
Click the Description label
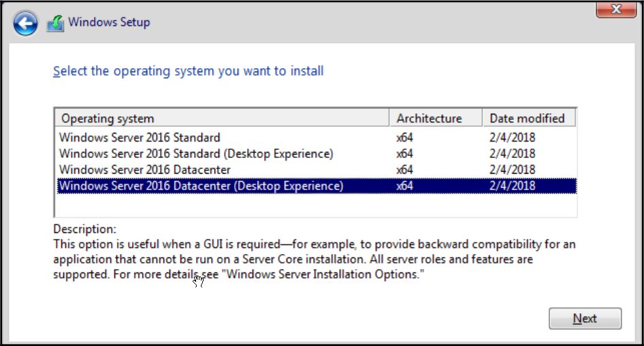pyautogui.click(x=84, y=229)
